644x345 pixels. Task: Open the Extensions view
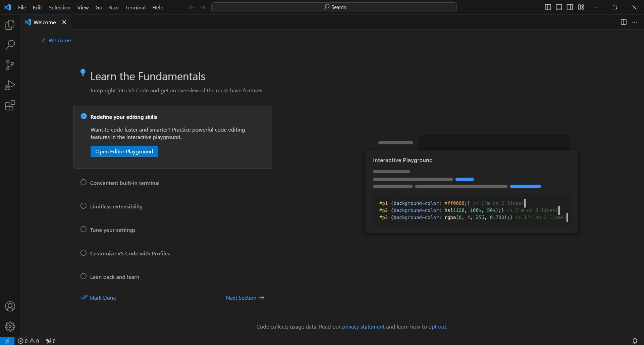10,105
